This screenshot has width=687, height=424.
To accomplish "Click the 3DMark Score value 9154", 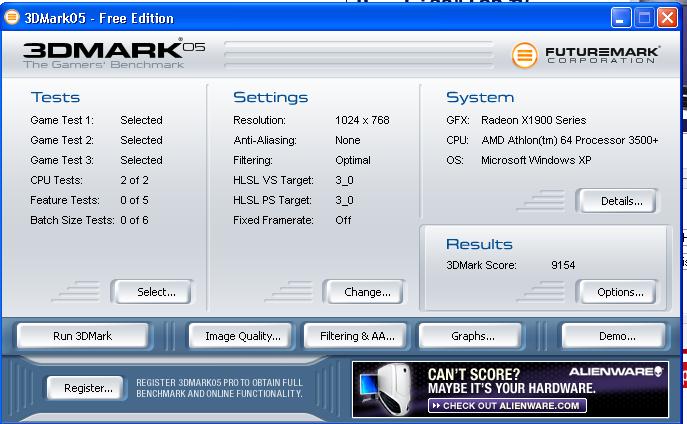I will point(563,265).
